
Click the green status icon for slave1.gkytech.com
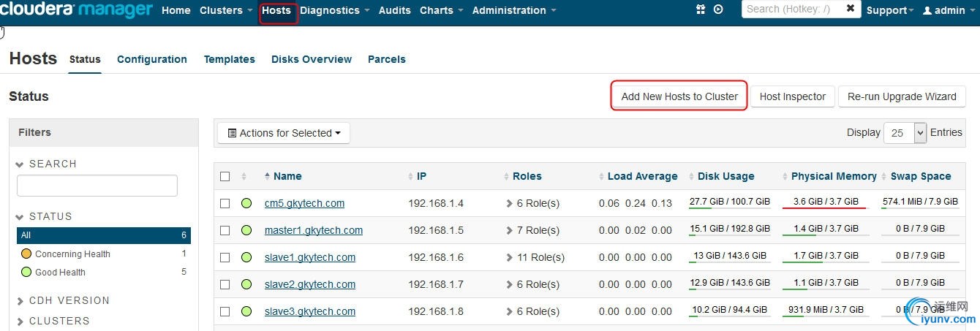click(x=246, y=257)
